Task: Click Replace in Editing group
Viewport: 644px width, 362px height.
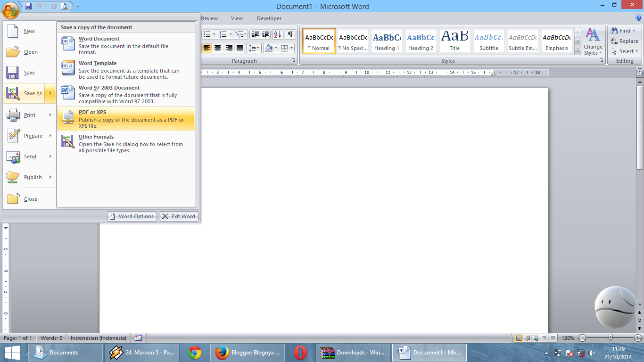Action: pos(625,41)
